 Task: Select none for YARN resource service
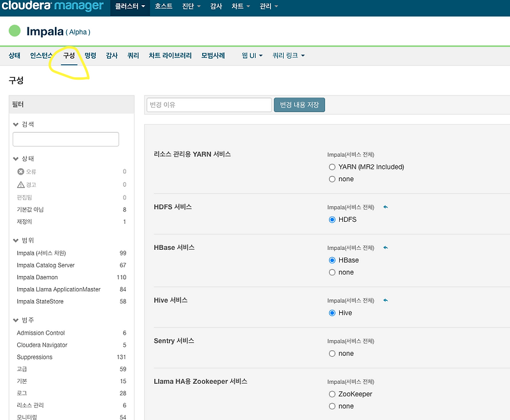331,179
